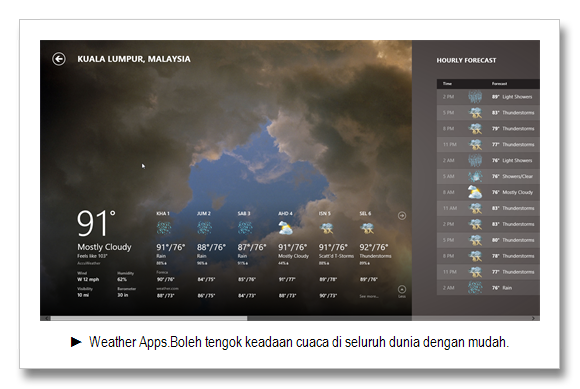Click the thunderstorm icon in 8 PM 79° row
Image resolution: width=580 pixels, height=389 pixels.
point(475,128)
